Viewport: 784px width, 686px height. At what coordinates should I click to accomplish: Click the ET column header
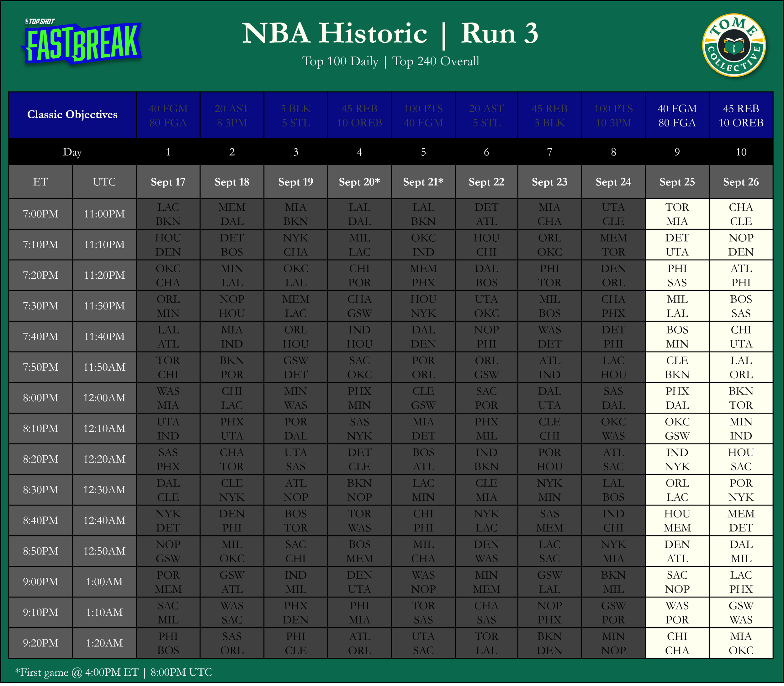[40, 182]
